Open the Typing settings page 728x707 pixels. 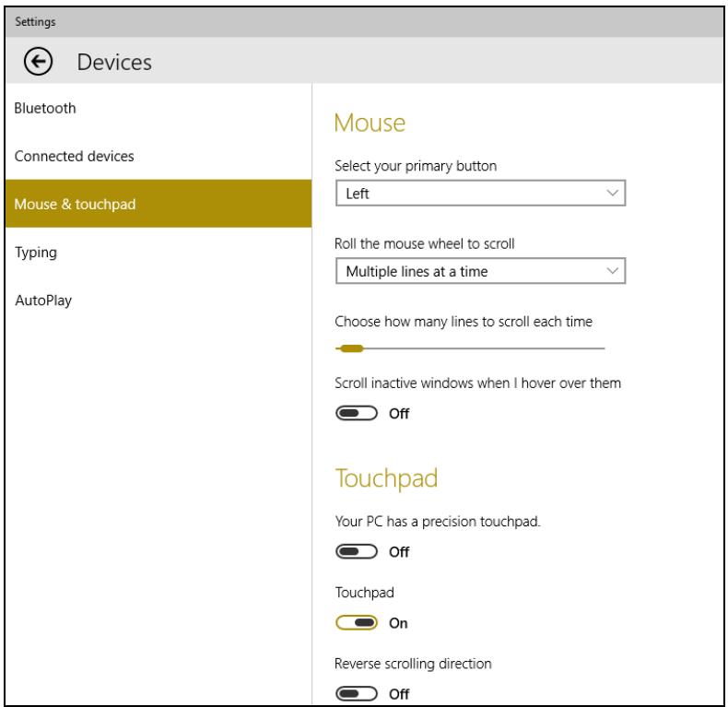click(x=36, y=253)
